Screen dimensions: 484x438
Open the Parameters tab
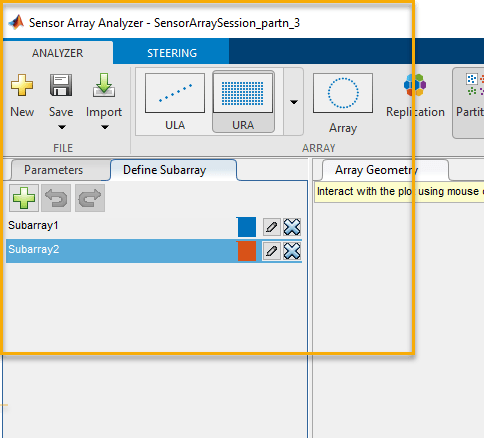[x=54, y=170]
